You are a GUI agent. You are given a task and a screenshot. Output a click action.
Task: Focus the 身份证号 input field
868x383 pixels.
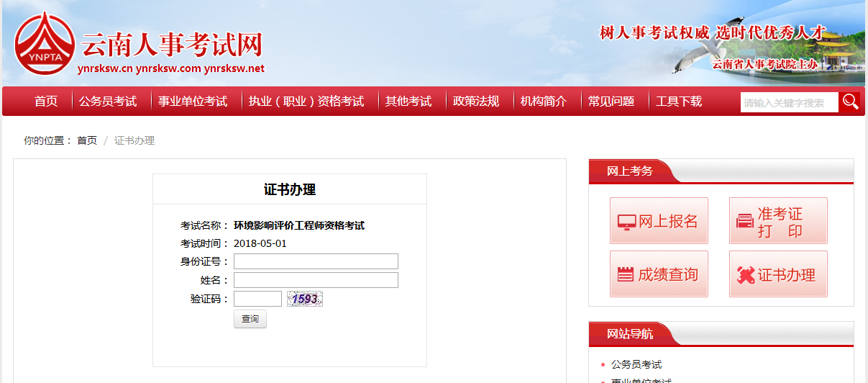tap(316, 261)
